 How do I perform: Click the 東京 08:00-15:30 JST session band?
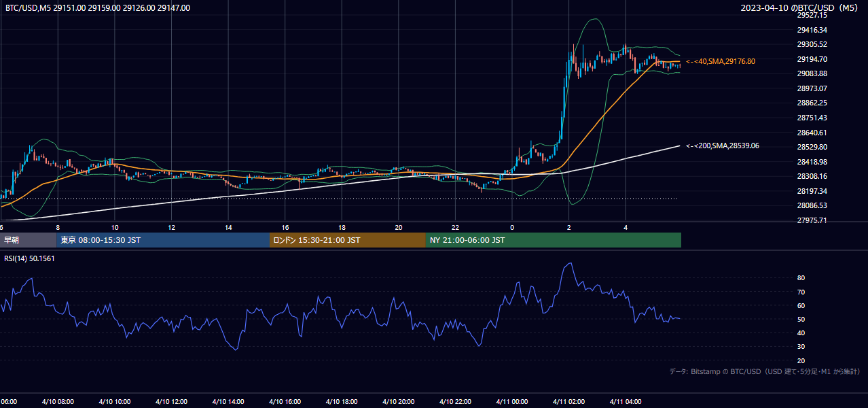click(x=163, y=240)
